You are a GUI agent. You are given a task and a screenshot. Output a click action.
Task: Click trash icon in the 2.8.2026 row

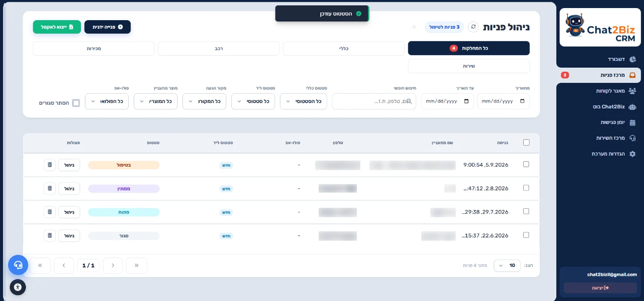coord(50,189)
